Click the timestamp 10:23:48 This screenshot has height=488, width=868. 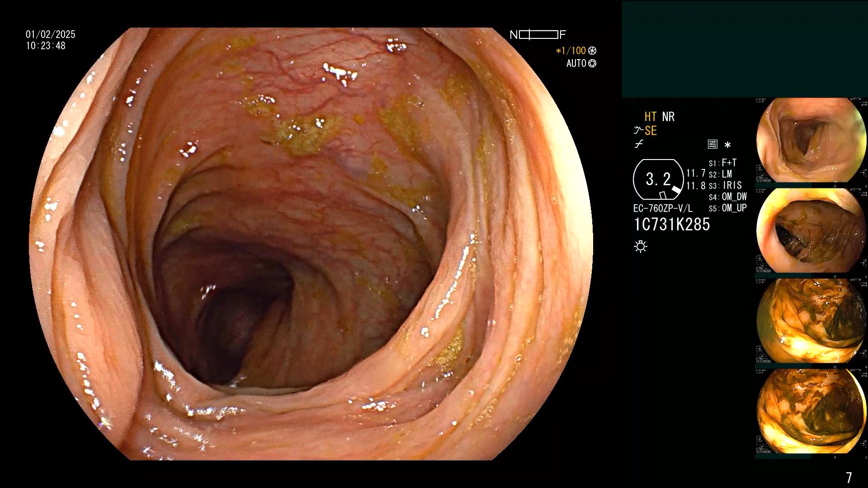click(x=46, y=46)
